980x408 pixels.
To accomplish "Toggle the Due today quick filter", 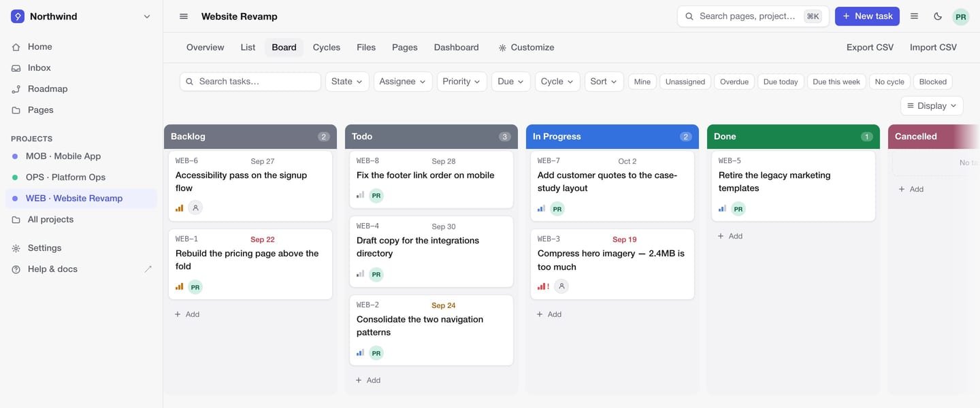I will click(x=781, y=82).
